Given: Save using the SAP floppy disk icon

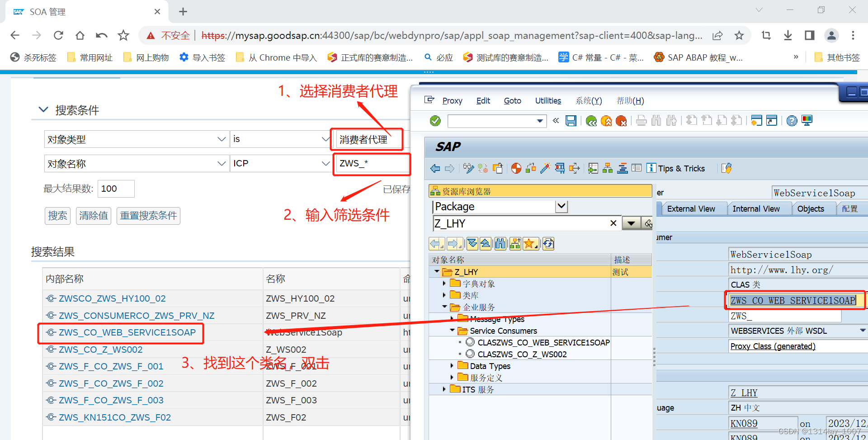Looking at the screenshot, I should point(571,121).
